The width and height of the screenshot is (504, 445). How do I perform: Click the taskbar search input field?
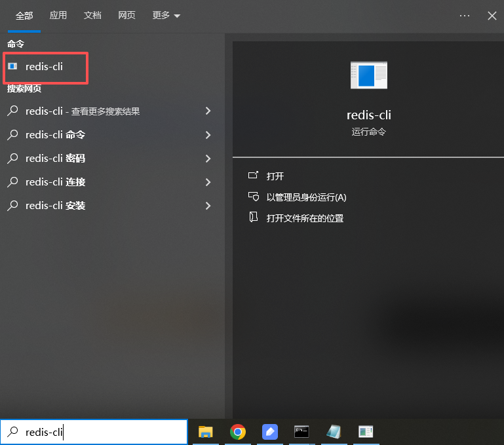(94, 432)
